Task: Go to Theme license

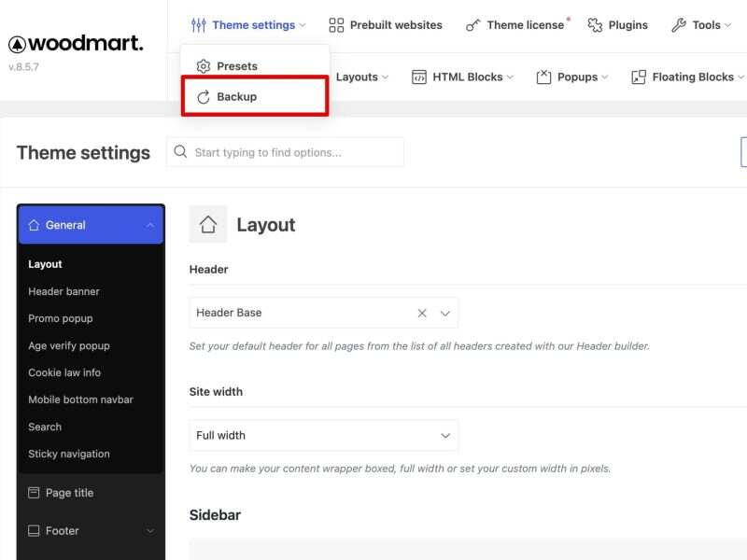Action: point(517,25)
